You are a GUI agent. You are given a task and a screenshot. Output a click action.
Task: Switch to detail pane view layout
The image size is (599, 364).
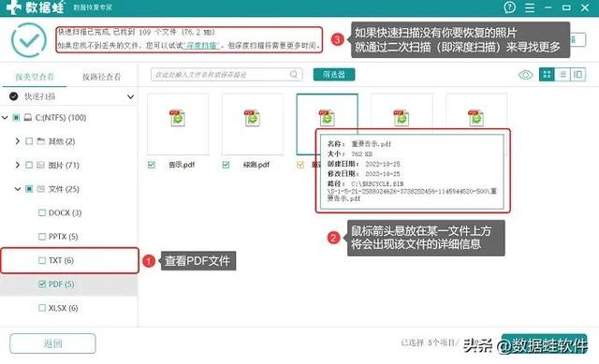(578, 74)
